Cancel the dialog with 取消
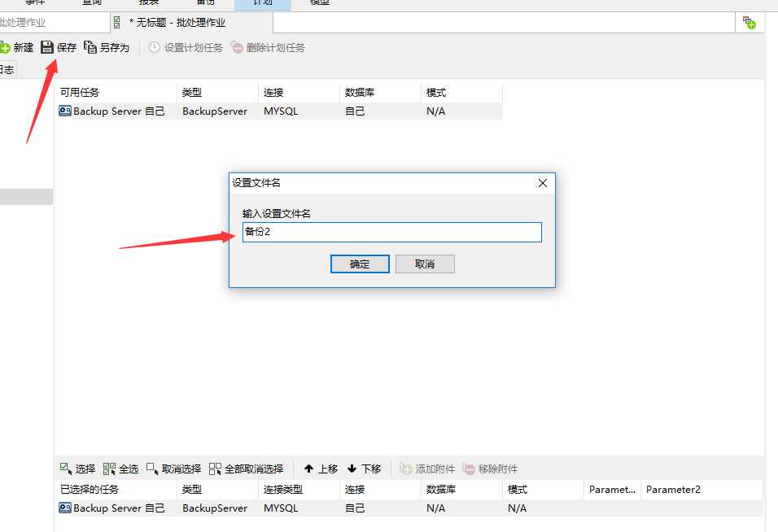This screenshot has height=532, width=778. 425,264
